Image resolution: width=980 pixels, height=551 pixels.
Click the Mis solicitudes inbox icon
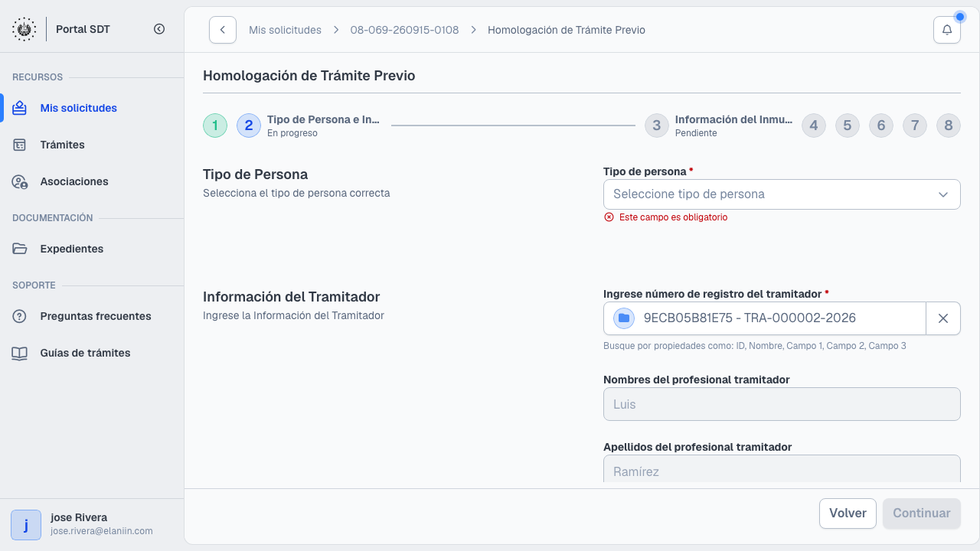click(x=20, y=108)
